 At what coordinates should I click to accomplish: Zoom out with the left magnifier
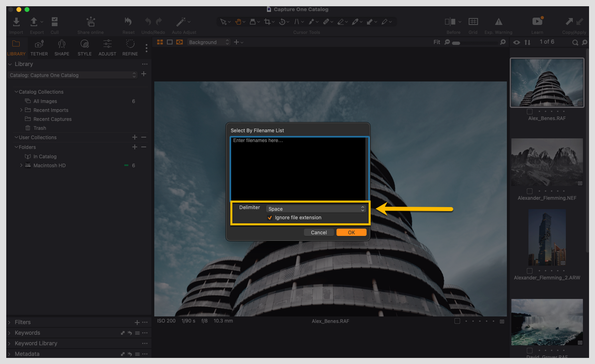click(x=447, y=42)
